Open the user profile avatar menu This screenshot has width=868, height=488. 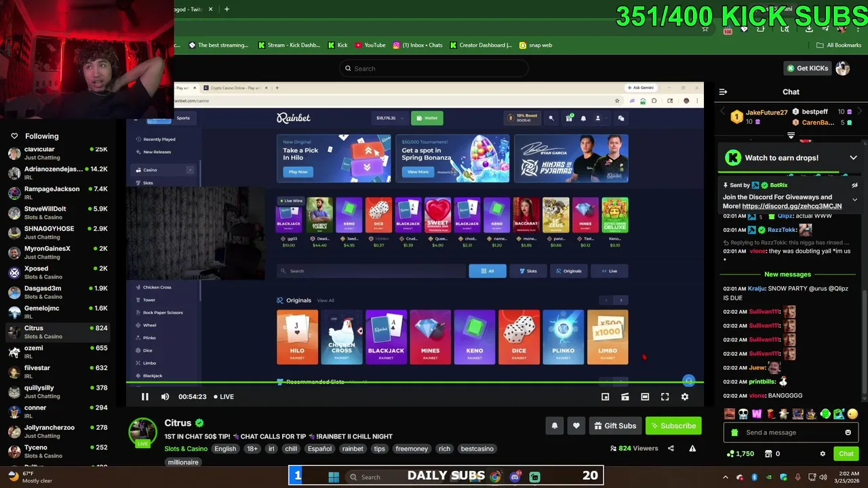pos(843,68)
